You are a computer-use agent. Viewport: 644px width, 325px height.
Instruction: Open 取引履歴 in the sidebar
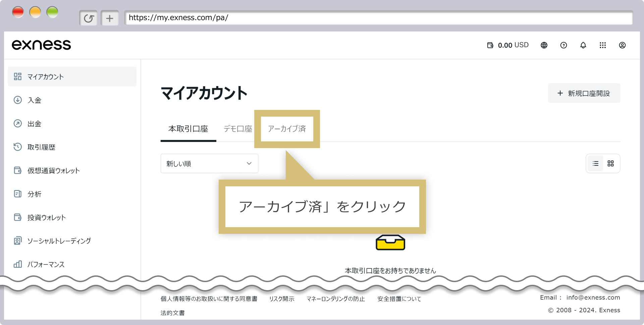[x=72, y=147]
